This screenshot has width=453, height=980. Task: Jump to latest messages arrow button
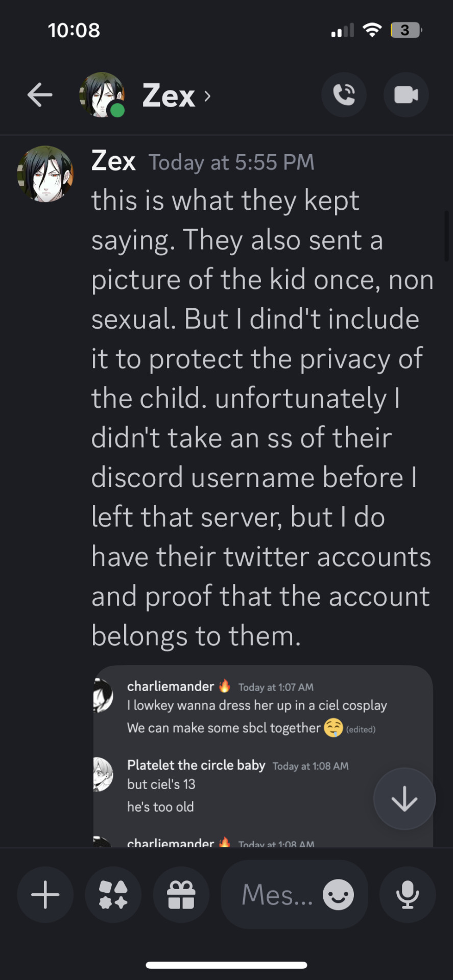(x=404, y=799)
